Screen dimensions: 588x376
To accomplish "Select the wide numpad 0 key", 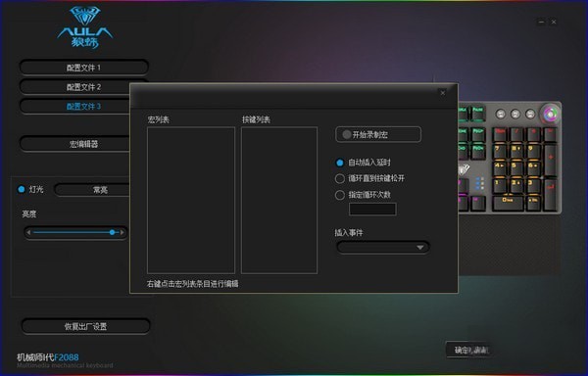I will pos(508,204).
